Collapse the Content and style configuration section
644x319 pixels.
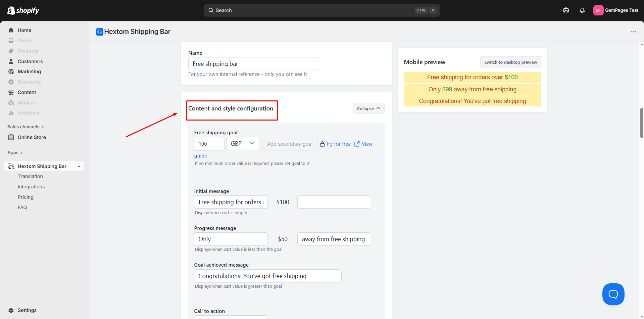click(x=368, y=108)
